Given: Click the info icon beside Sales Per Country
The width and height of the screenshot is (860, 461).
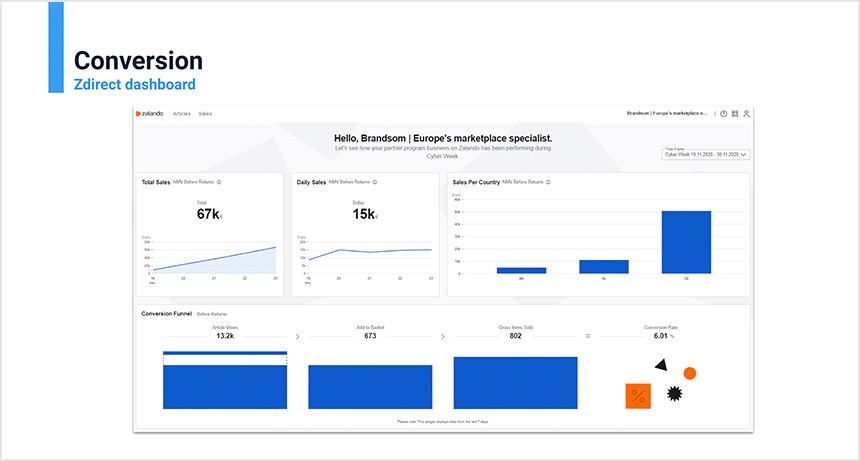Looking at the screenshot, I should [x=548, y=182].
